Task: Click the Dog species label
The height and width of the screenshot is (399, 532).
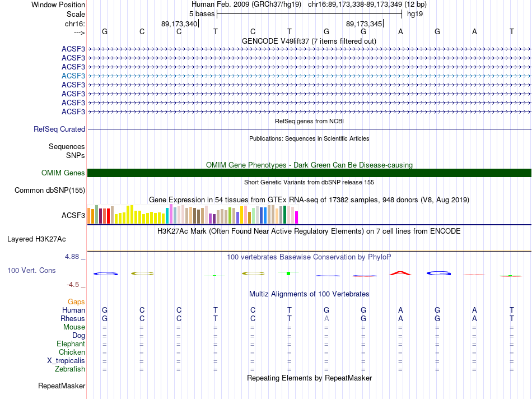Action: click(x=79, y=336)
